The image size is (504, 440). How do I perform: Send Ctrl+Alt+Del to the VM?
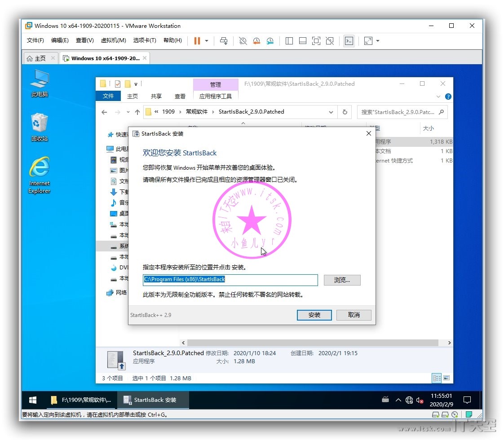tap(224, 41)
